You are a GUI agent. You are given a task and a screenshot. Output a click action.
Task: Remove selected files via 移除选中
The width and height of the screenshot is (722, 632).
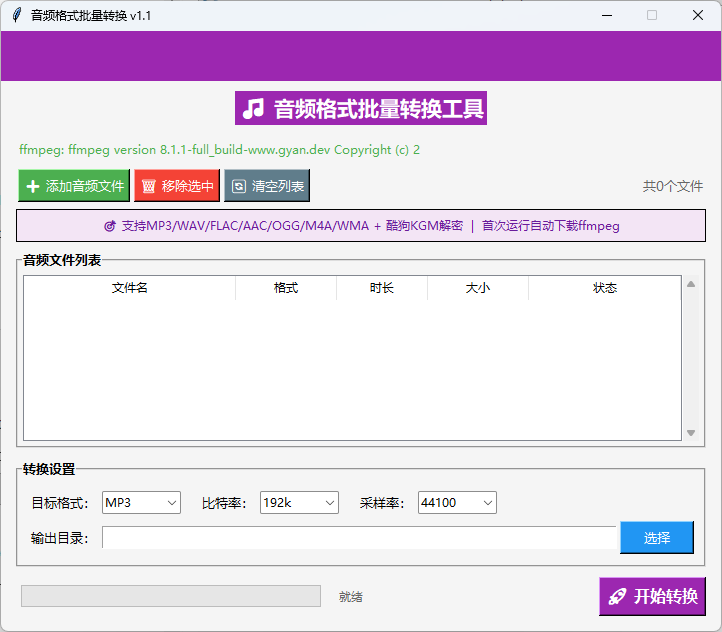coord(177,186)
